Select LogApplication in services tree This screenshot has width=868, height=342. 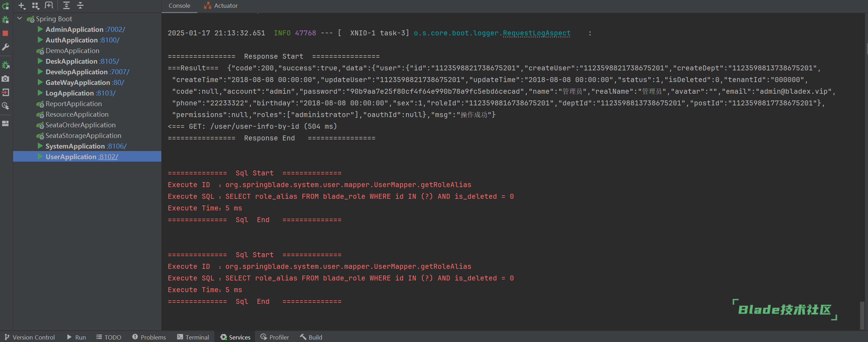click(70, 93)
